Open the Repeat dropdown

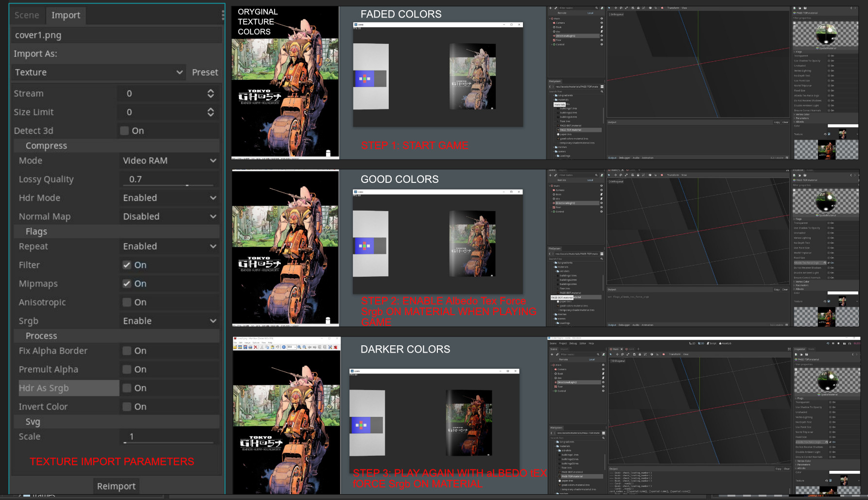pos(169,247)
